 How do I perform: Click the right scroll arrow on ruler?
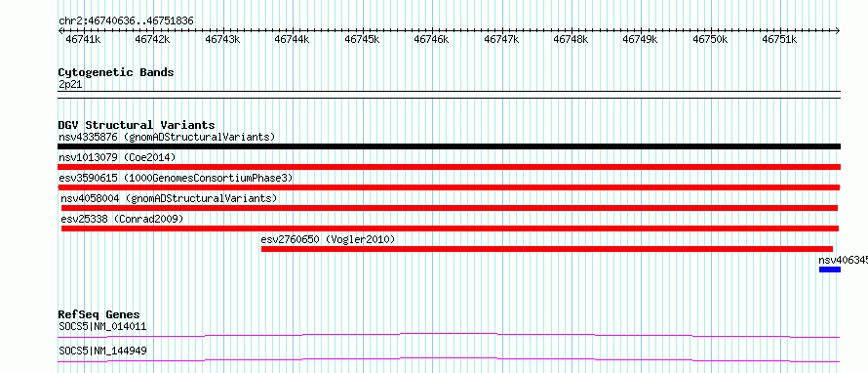(838, 31)
